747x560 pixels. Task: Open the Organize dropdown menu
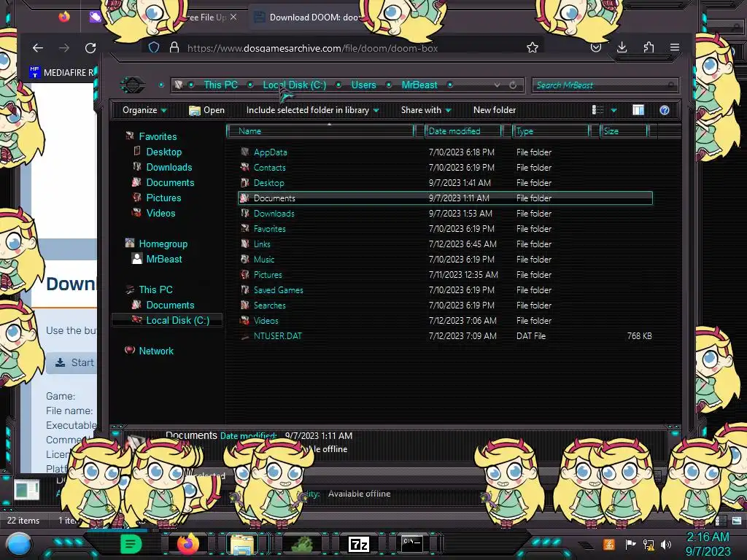[x=144, y=110]
